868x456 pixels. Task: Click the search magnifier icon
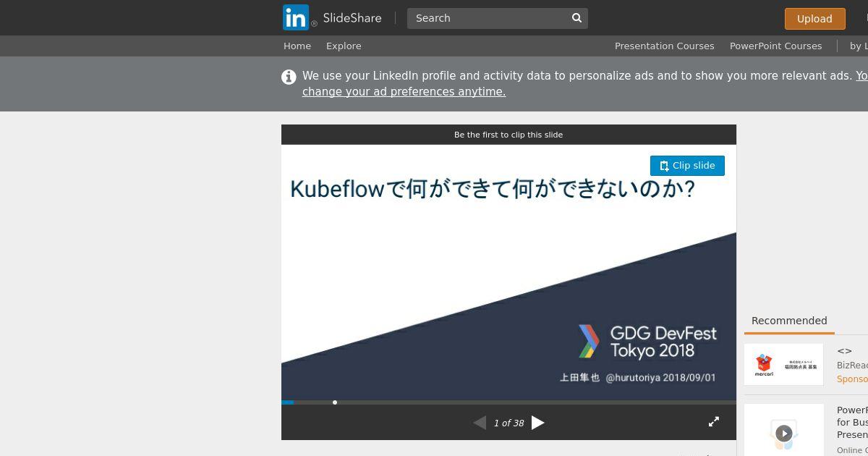pyautogui.click(x=576, y=18)
